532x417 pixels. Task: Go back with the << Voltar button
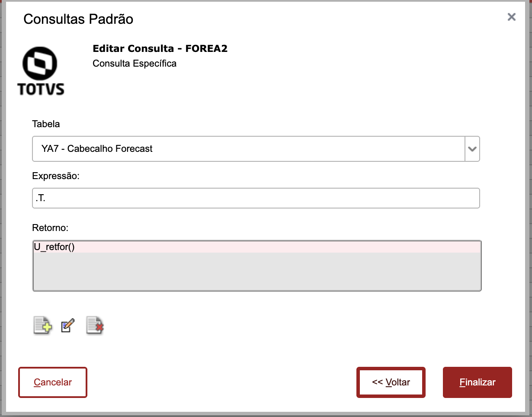click(x=391, y=382)
